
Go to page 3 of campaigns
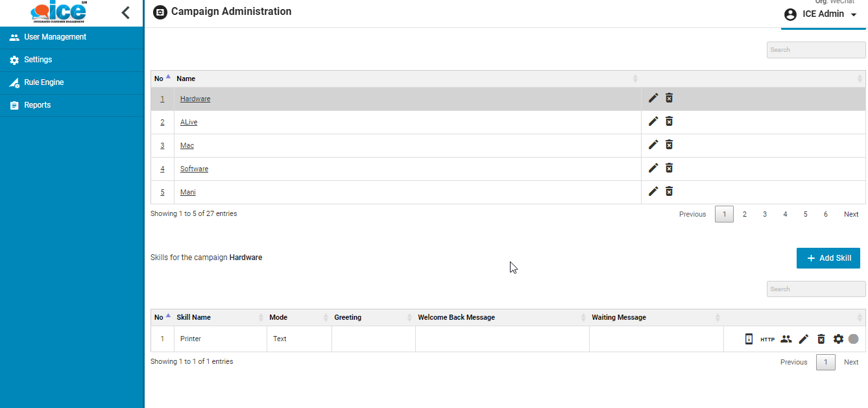(765, 214)
